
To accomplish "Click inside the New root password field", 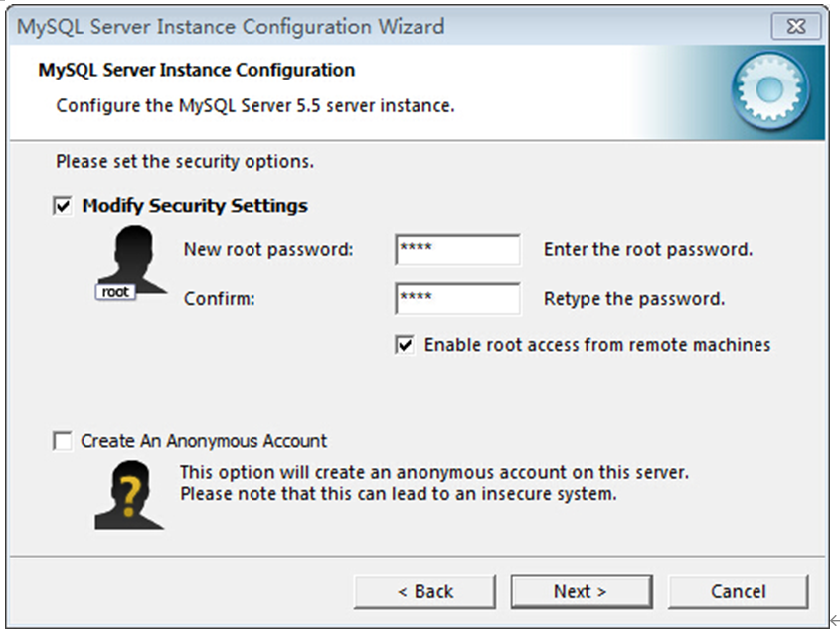I will [x=457, y=250].
